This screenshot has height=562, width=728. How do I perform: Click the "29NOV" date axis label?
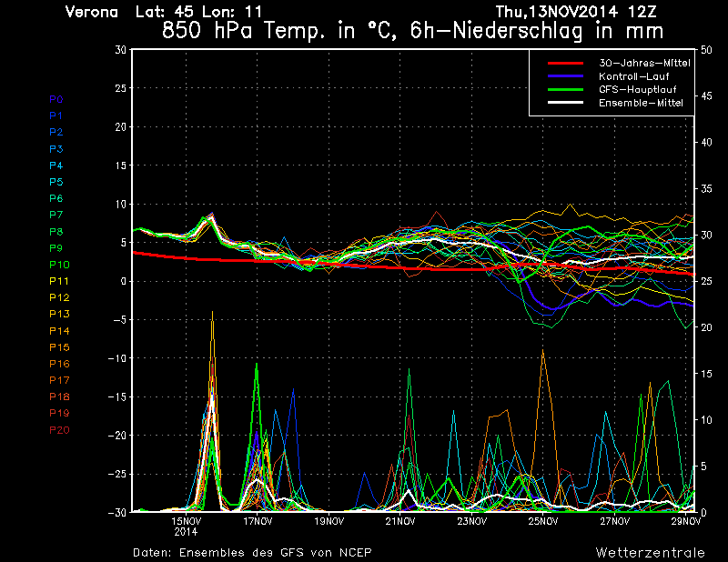pos(686,521)
